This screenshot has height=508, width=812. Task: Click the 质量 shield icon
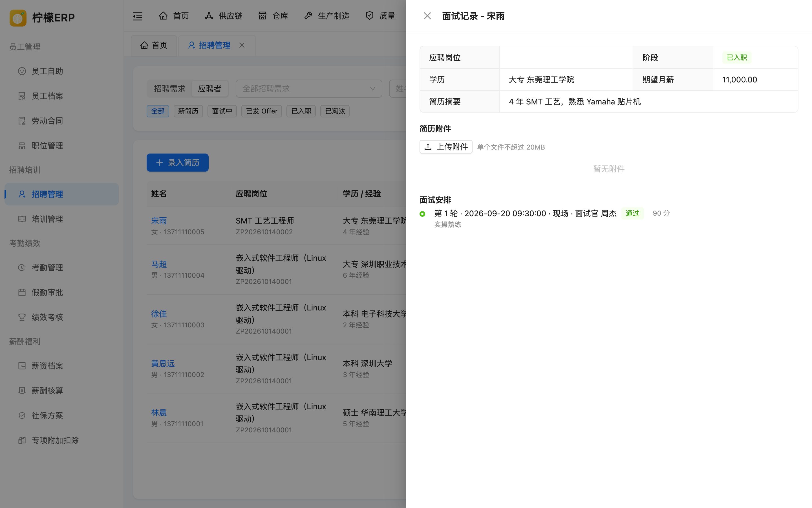point(369,16)
